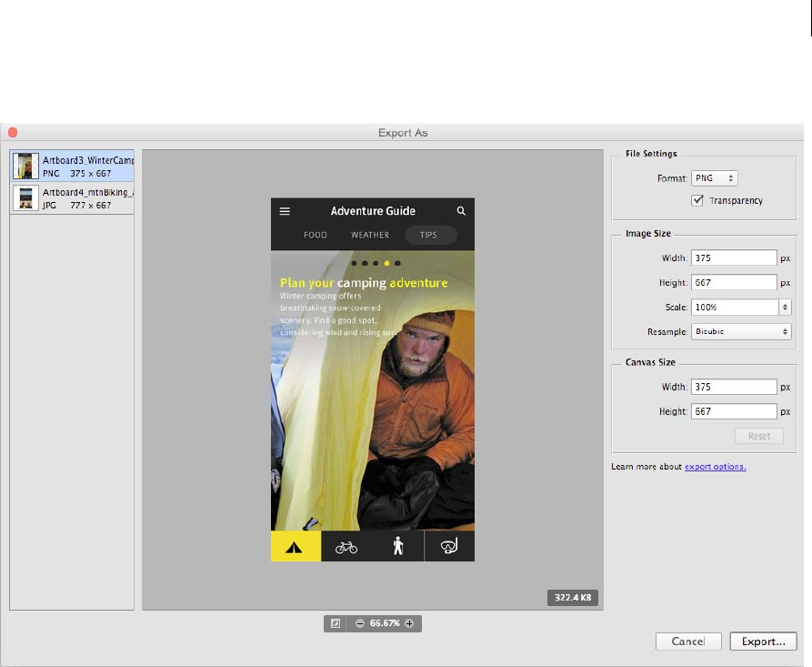Open the export options link
The height and width of the screenshot is (667, 812).
[716, 467]
